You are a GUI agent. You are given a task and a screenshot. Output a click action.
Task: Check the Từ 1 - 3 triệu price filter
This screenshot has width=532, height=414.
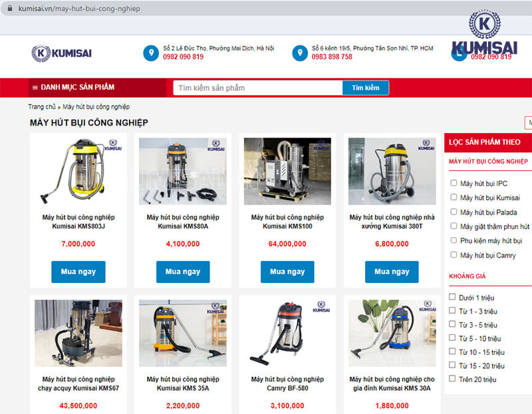click(x=452, y=310)
